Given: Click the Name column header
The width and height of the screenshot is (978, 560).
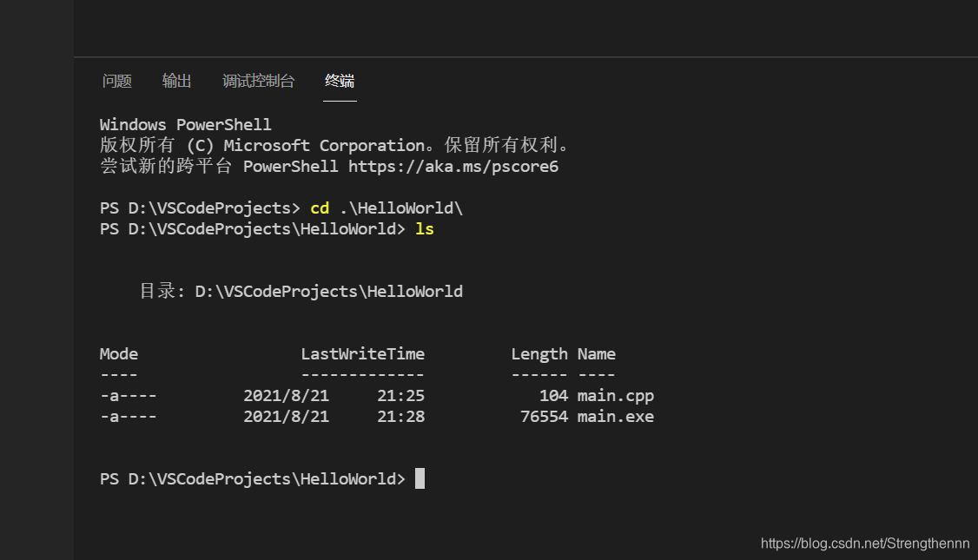Looking at the screenshot, I should click(x=597, y=354).
